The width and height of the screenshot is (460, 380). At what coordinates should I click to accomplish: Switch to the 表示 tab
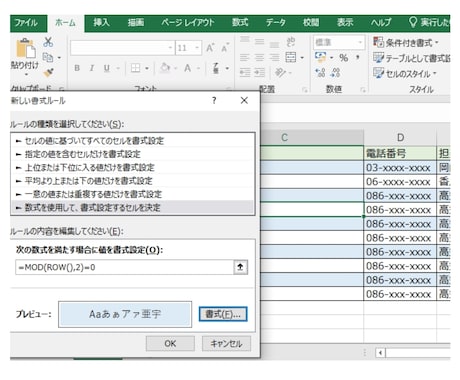tap(345, 23)
